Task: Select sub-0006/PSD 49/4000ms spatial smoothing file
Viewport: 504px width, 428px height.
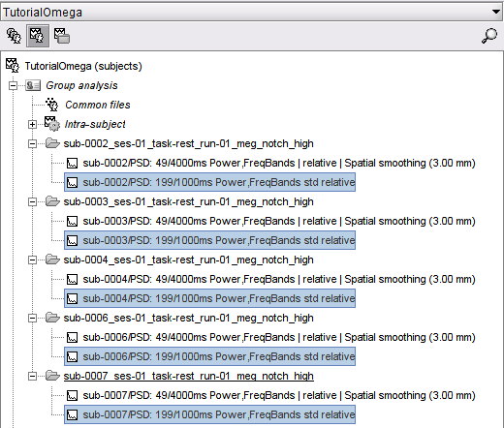Action: pyautogui.click(x=279, y=337)
